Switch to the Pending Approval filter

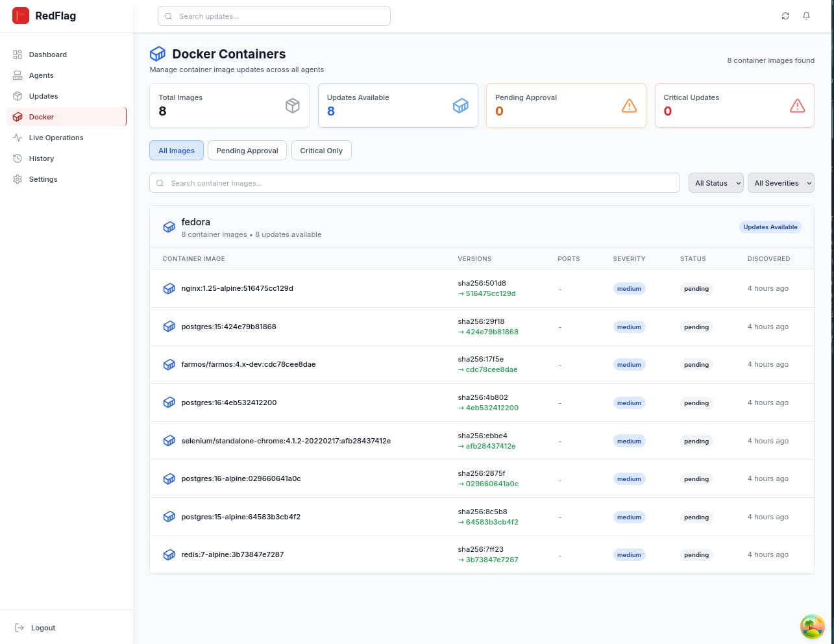click(x=247, y=151)
